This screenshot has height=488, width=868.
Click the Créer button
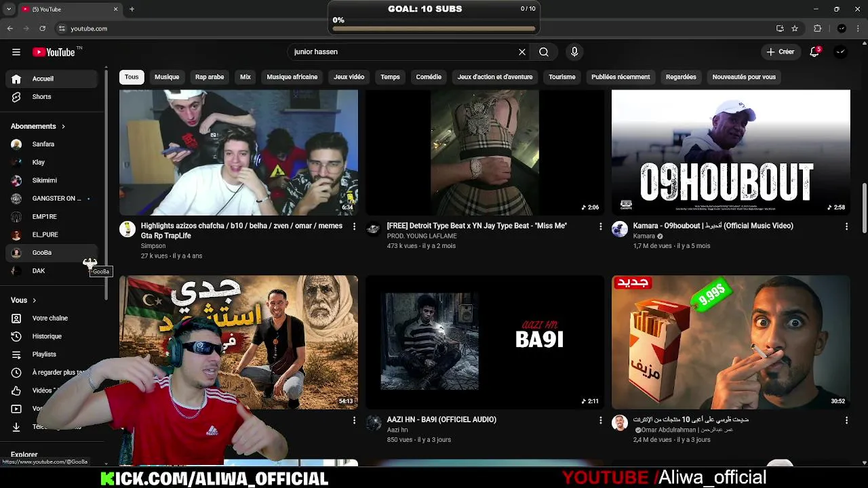pos(781,52)
